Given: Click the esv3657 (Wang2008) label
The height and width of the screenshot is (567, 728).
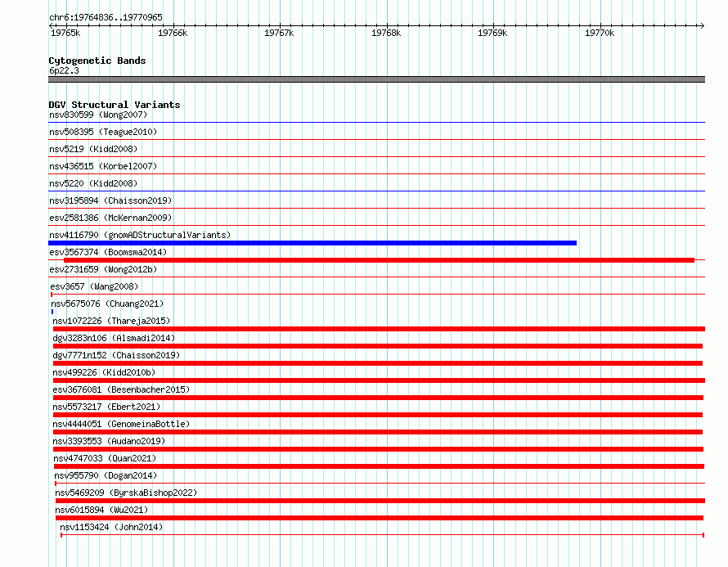Looking at the screenshot, I should tap(94, 286).
